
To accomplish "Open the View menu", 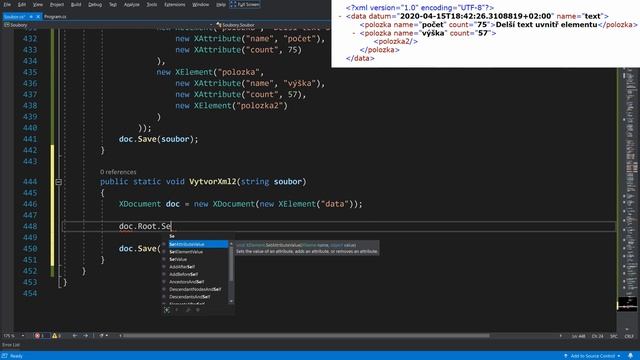I will coord(38,4).
